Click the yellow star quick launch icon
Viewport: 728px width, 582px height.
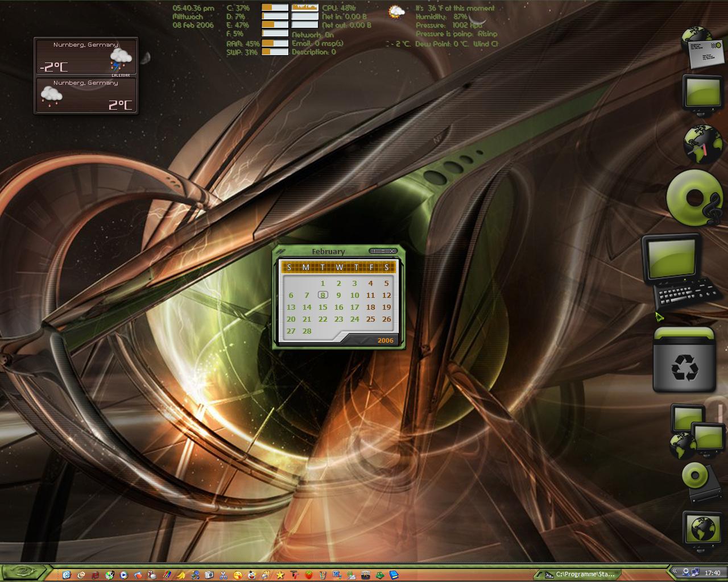[x=280, y=575]
